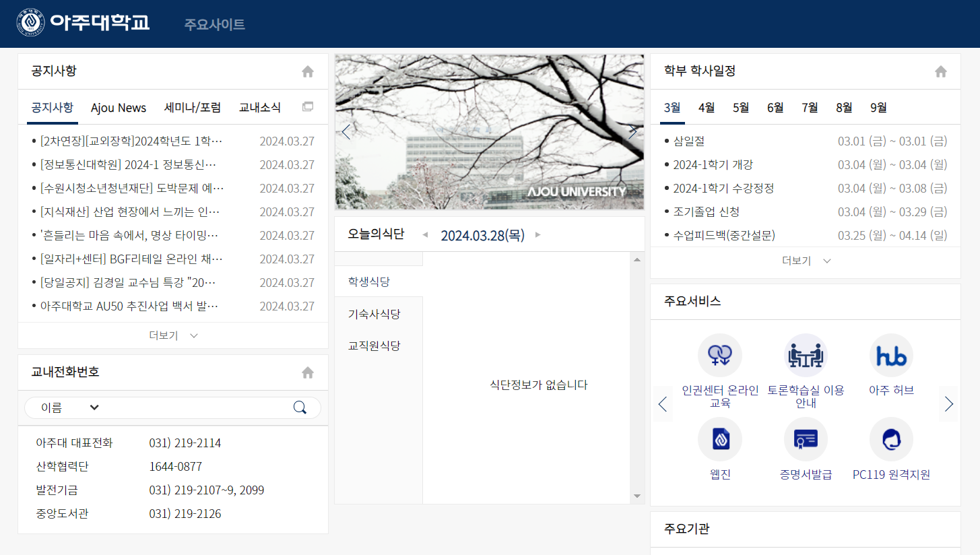Open the 주요사이트 menu
980x555 pixels.
214,24
